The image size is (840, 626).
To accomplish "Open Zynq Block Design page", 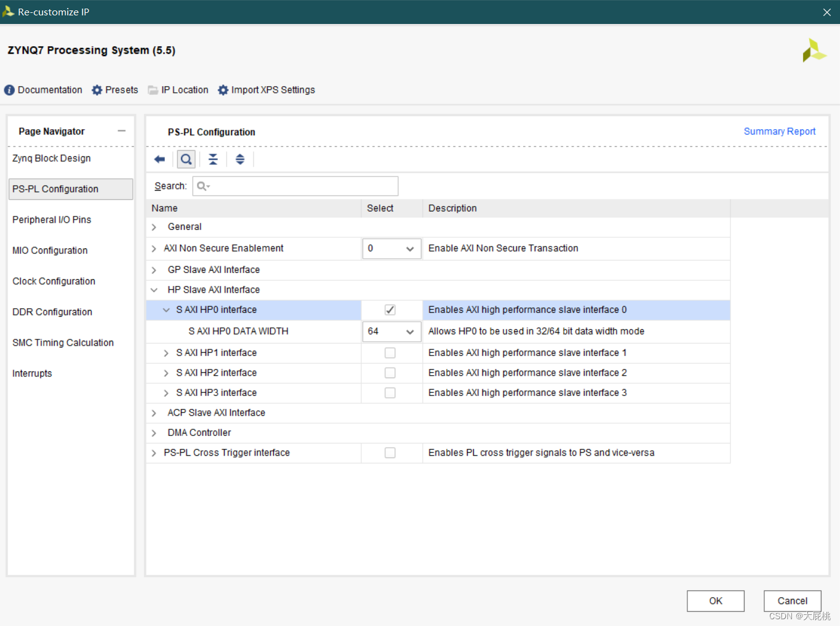I will click(52, 158).
